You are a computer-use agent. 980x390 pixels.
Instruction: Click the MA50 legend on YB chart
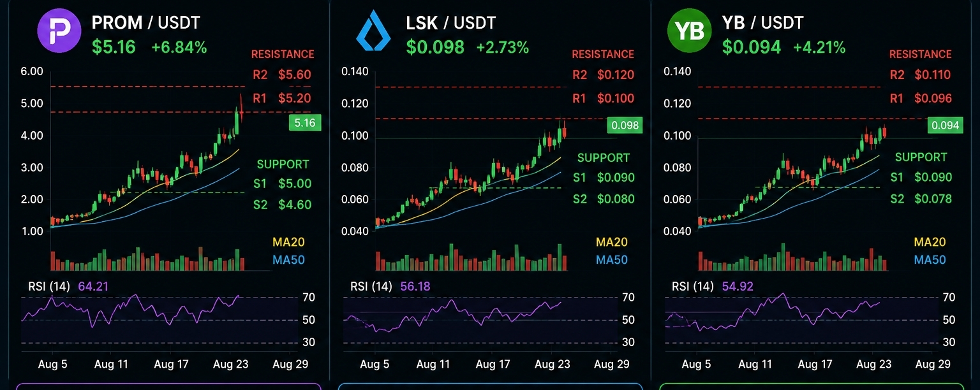click(x=930, y=259)
